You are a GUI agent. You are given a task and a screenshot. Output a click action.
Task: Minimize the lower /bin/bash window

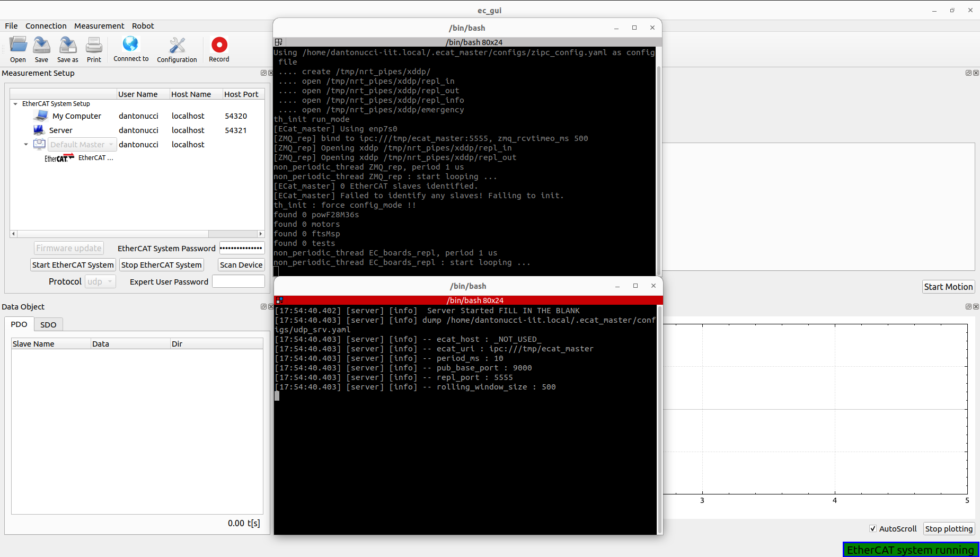(x=617, y=286)
